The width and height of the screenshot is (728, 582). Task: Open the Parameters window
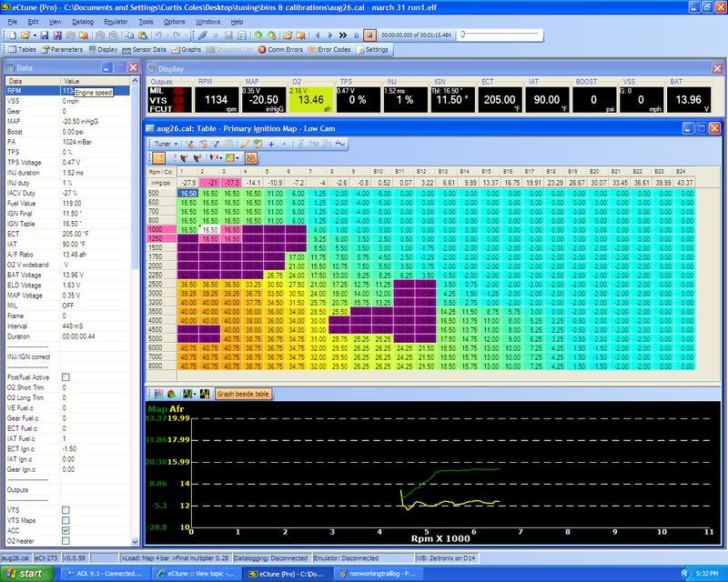click(62, 49)
